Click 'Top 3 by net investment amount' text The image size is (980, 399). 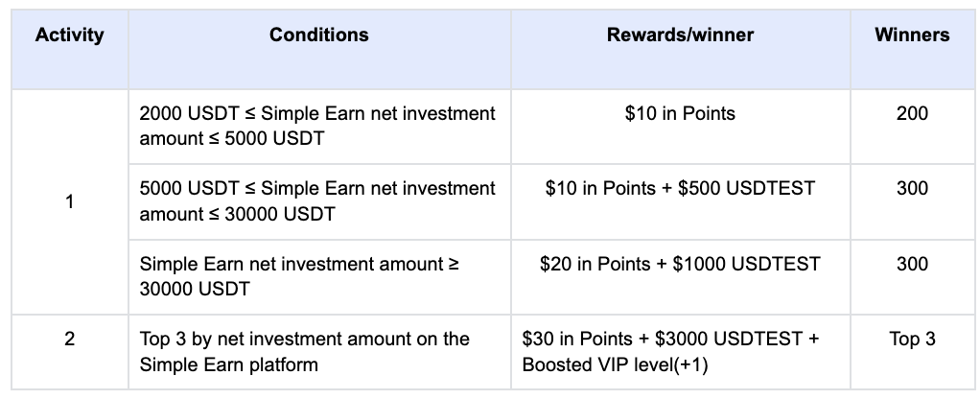[304, 339]
